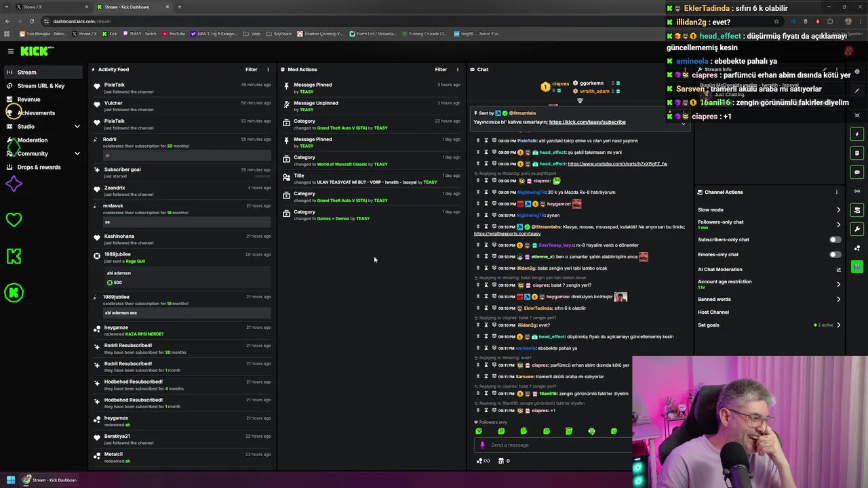Click the KICK logo
This screenshot has width=868, height=488.
pyautogui.click(x=35, y=51)
